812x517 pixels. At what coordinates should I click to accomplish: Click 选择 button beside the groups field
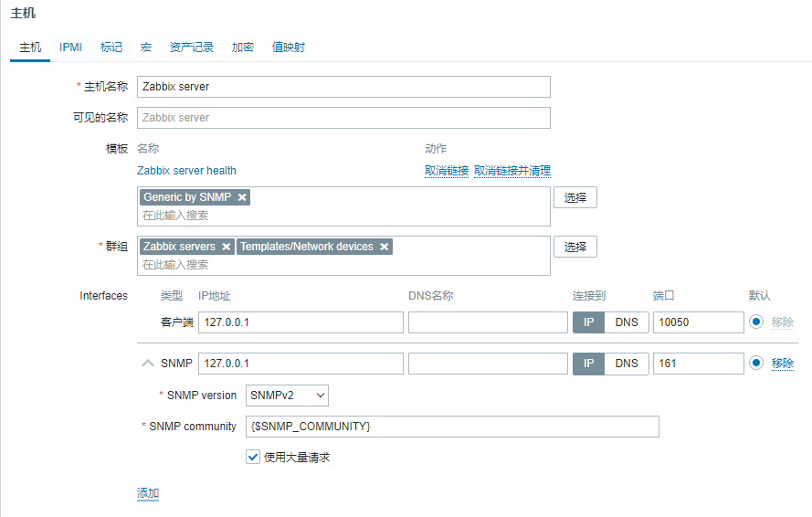click(575, 247)
